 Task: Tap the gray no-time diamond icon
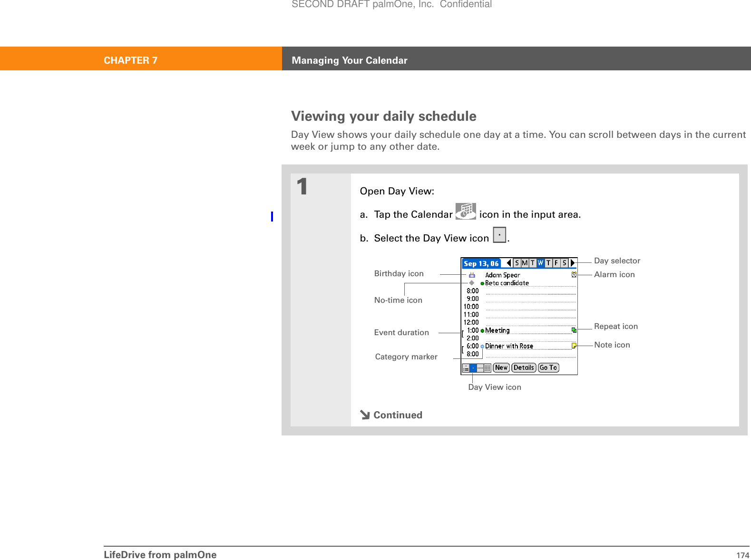pos(472,283)
